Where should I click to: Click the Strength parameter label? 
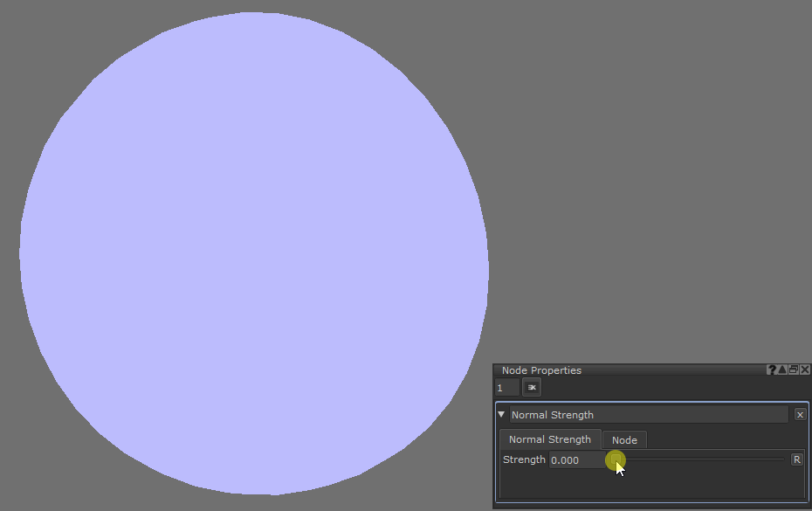[524, 459]
